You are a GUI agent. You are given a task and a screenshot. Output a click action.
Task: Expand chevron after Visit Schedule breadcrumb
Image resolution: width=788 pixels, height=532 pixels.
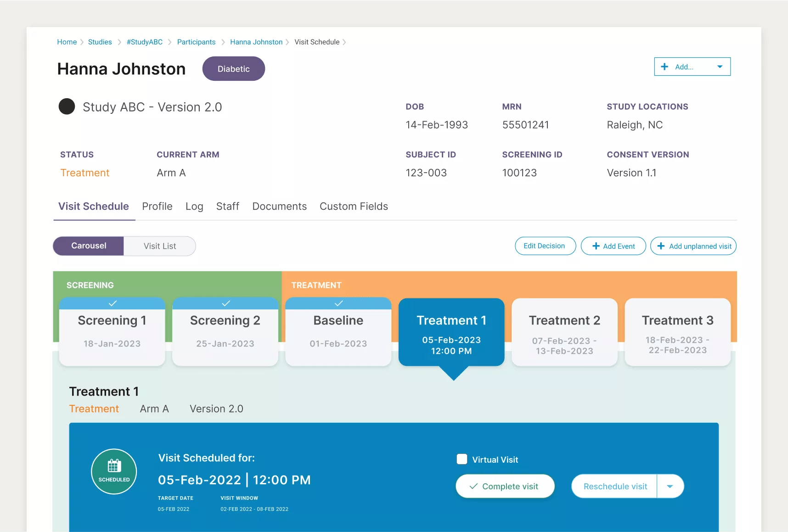344,42
